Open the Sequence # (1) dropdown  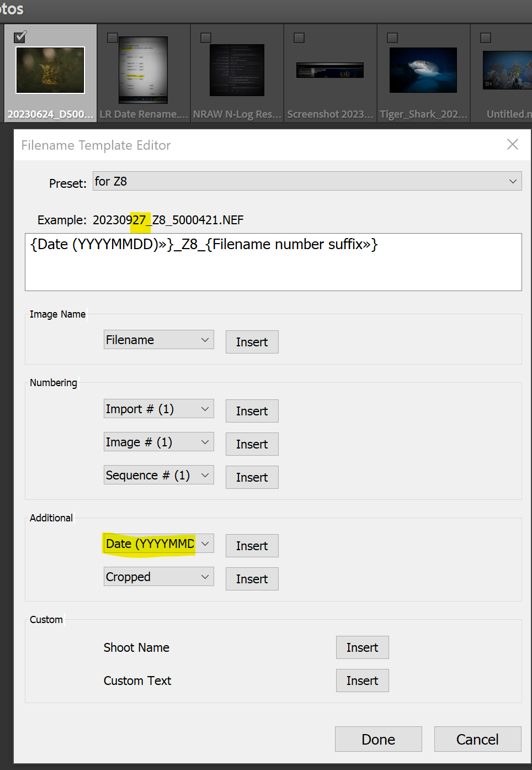(x=158, y=474)
